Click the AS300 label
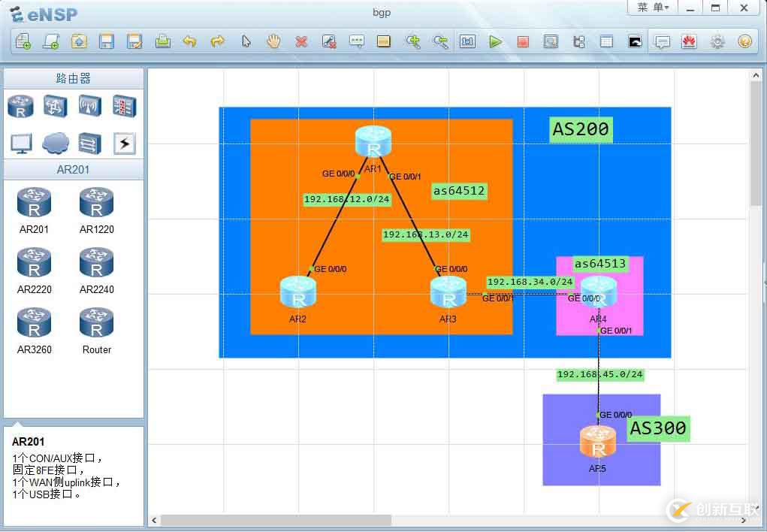 (658, 428)
